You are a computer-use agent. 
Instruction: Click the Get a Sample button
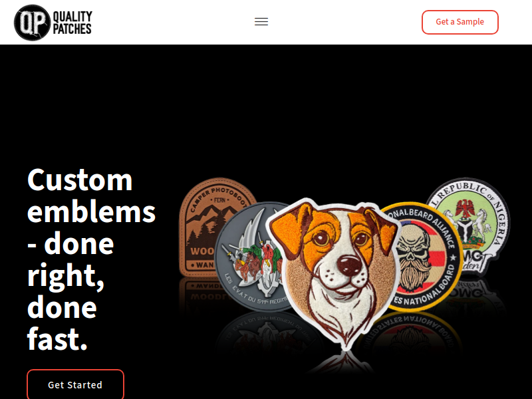(x=460, y=22)
